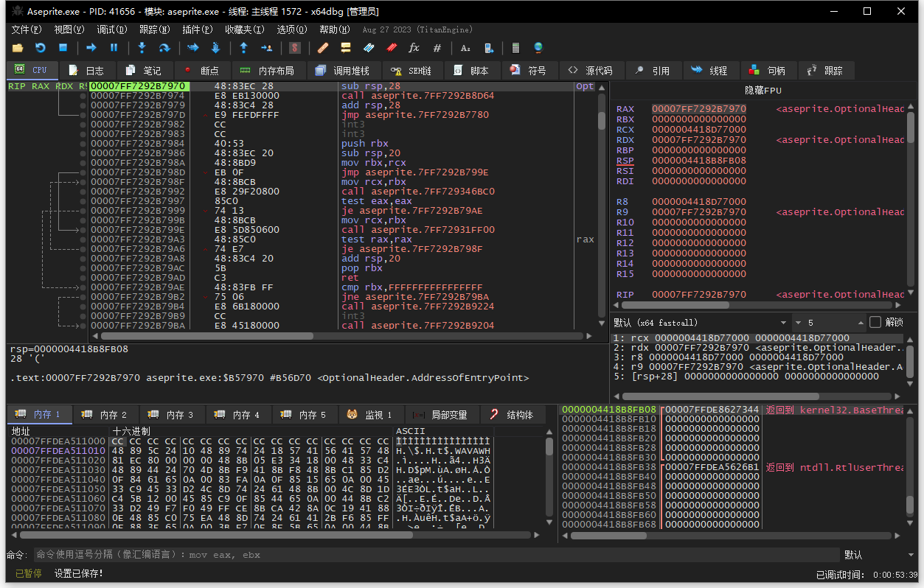Open the 收藏夹(I) menu
The image size is (924, 588).
pyautogui.click(x=244, y=29)
